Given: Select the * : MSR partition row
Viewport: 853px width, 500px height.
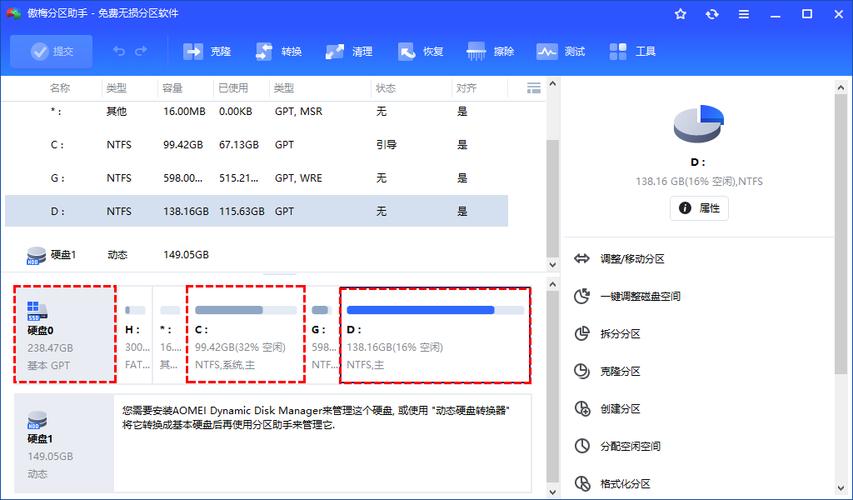Looking at the screenshot, I should (x=256, y=112).
